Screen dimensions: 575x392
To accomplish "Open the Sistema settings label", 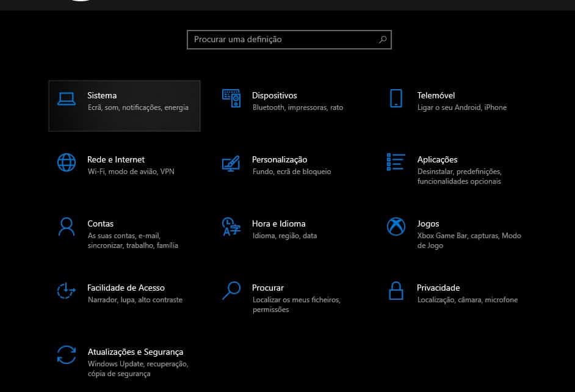I will click(102, 95).
